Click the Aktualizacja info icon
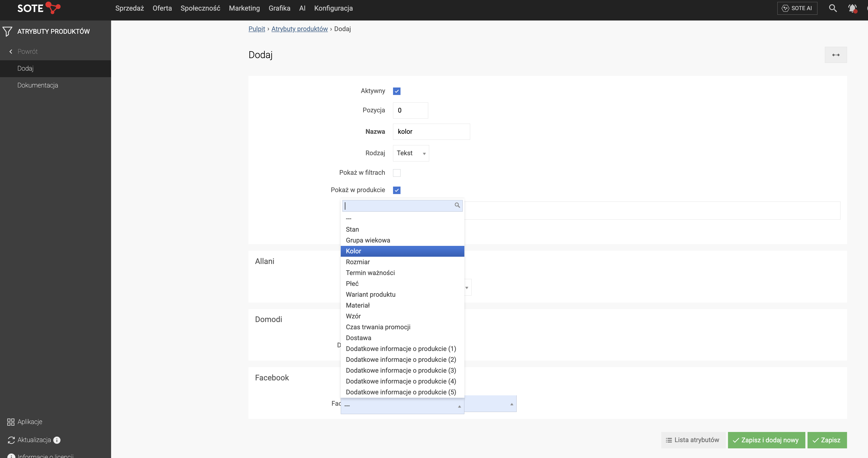This screenshot has height=458, width=868. point(57,440)
